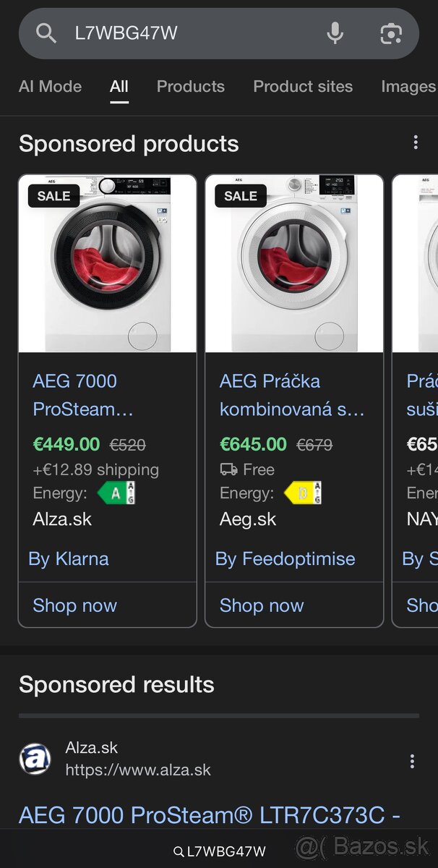This screenshot has width=438, height=868.
Task: Tap the microphone voice search icon
Action: 335,33
